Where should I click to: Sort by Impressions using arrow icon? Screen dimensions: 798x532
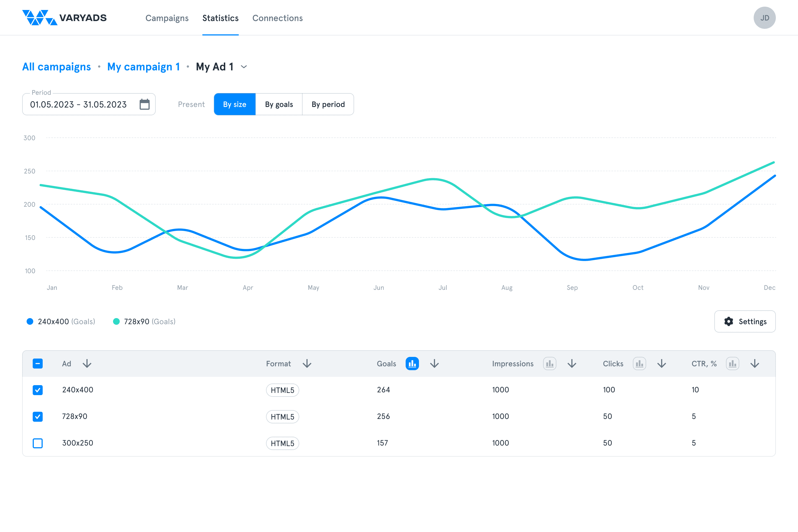(x=572, y=364)
